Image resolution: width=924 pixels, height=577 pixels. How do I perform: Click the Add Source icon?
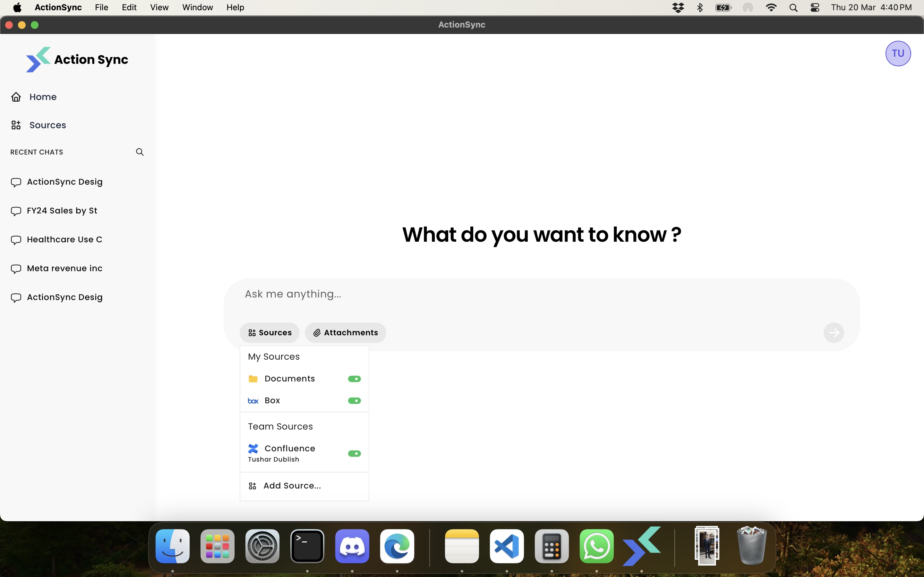[252, 485]
